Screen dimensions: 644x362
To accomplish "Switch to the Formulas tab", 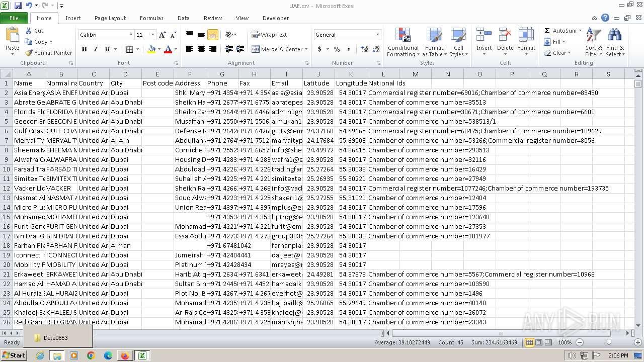I will (x=151, y=18).
